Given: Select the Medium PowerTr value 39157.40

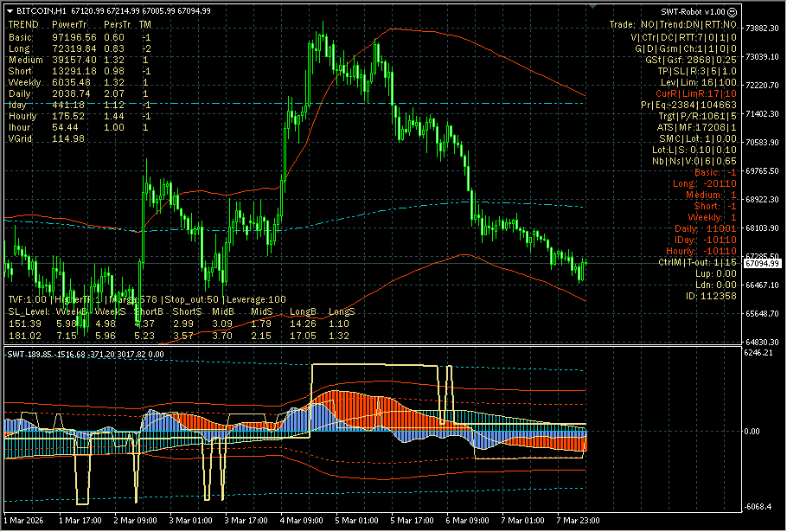Looking at the screenshot, I should [74, 60].
